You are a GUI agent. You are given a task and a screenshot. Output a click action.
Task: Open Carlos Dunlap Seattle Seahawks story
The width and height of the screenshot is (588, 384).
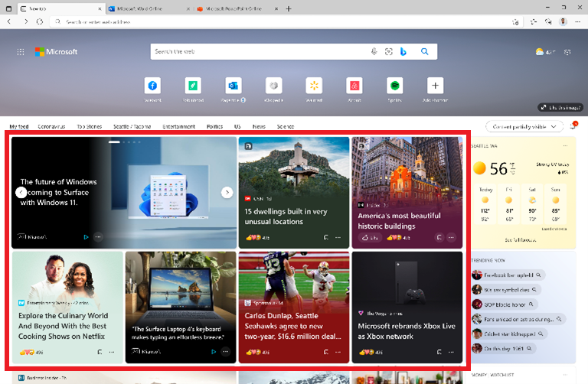point(294,308)
